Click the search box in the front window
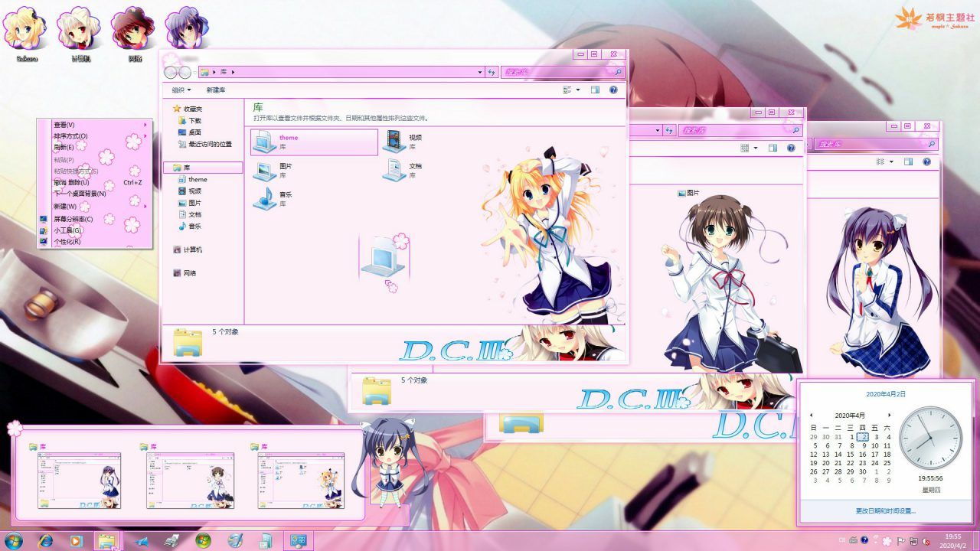Viewport: 980px width, 551px height. [563, 72]
